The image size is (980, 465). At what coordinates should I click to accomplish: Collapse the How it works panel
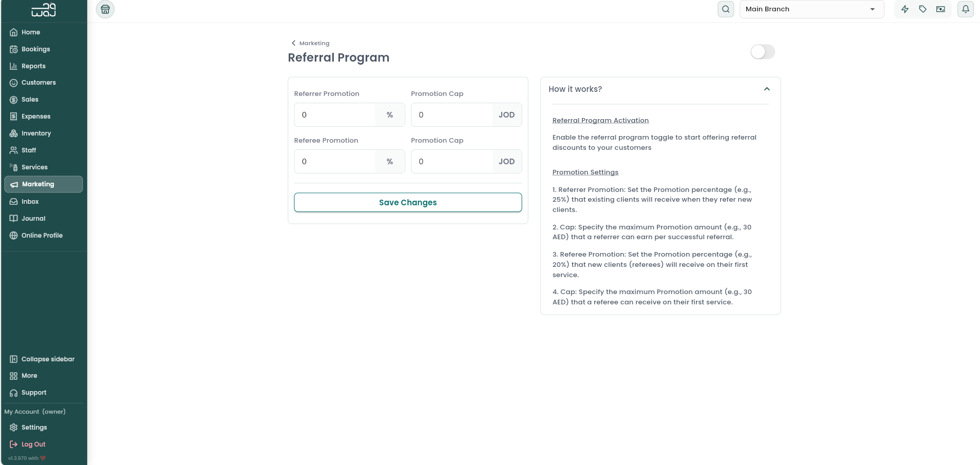tap(766, 89)
